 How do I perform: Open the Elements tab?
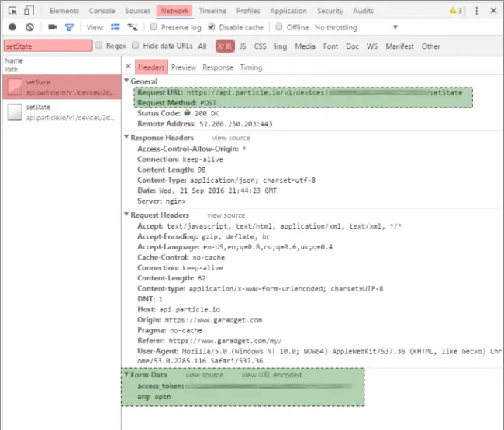[64, 11]
